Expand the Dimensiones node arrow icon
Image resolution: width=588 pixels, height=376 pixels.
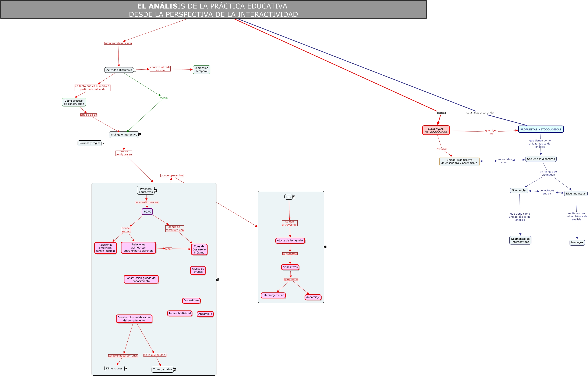[126, 368]
